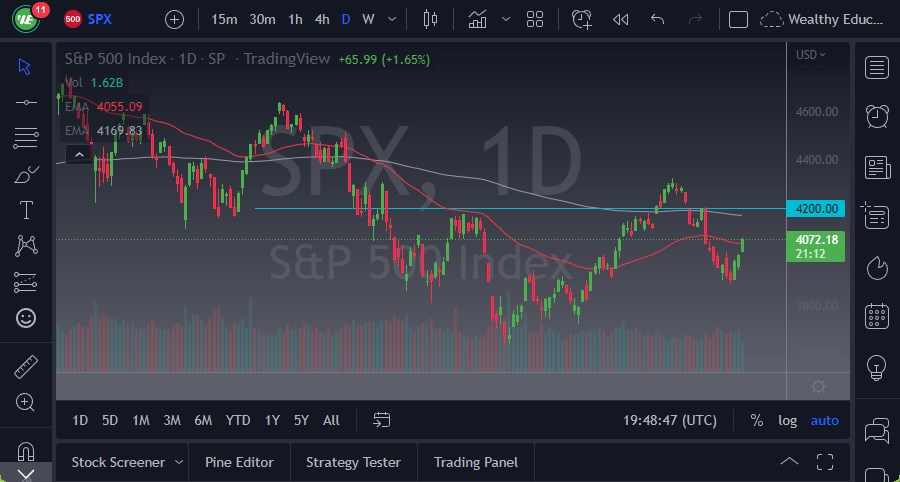Image resolution: width=900 pixels, height=482 pixels.
Task: Open the Strategy Tester tab
Action: coord(354,462)
